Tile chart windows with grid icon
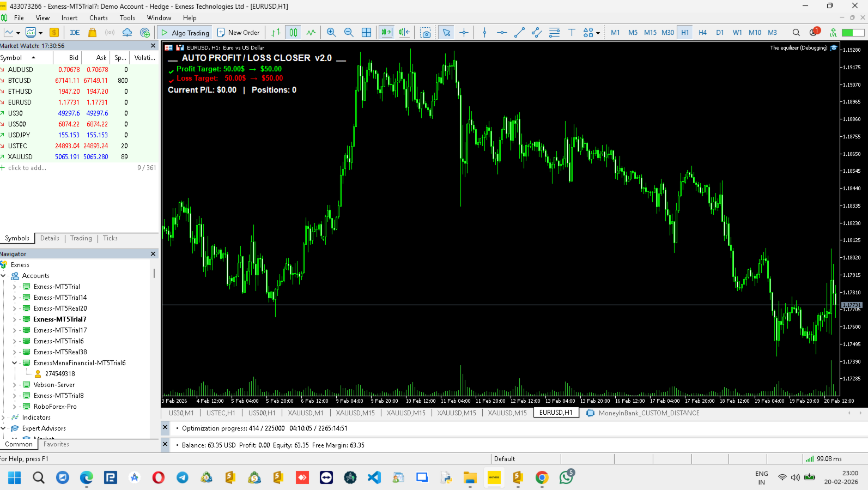Viewport: 868px width, 490px height. 366,33
